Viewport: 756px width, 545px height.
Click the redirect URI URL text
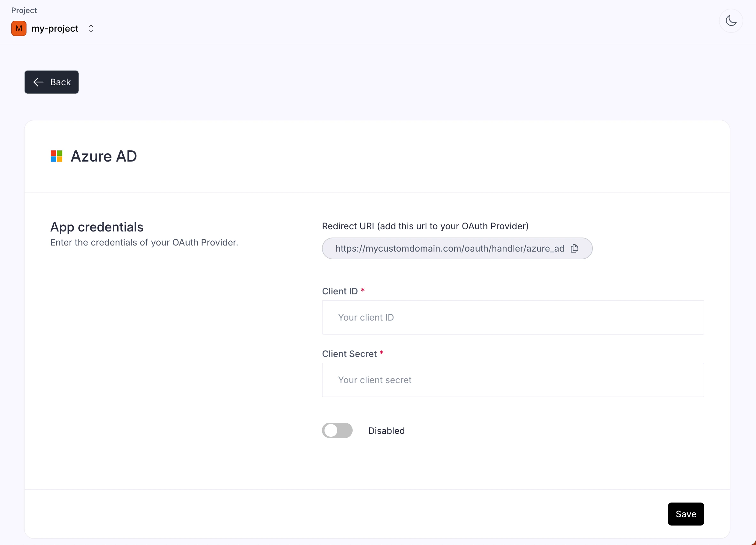450,248
